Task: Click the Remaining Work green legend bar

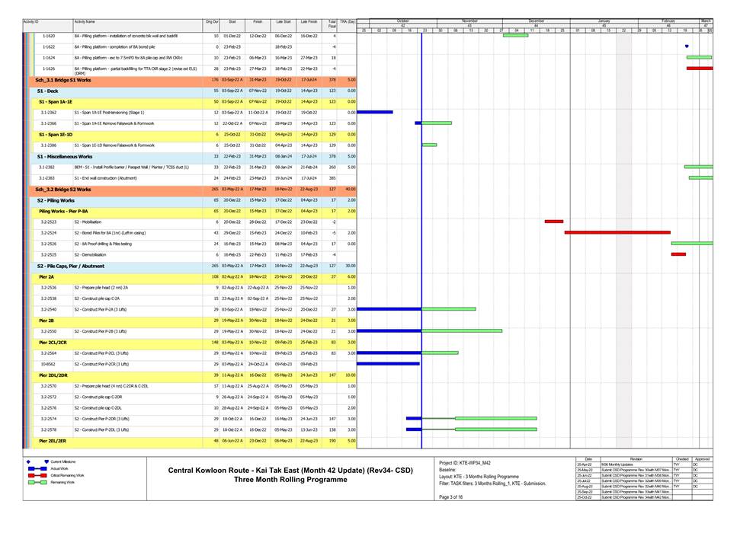Action: click(x=37, y=482)
